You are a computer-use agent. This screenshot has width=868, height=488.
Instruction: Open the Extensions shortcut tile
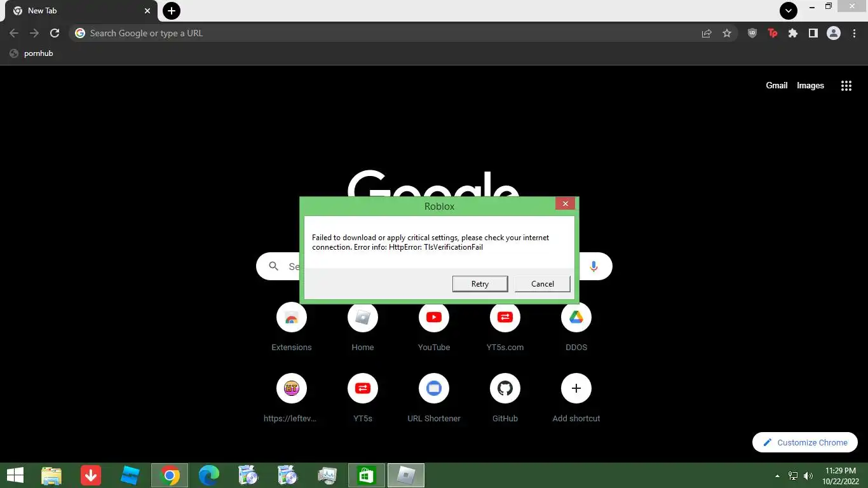pyautogui.click(x=292, y=327)
